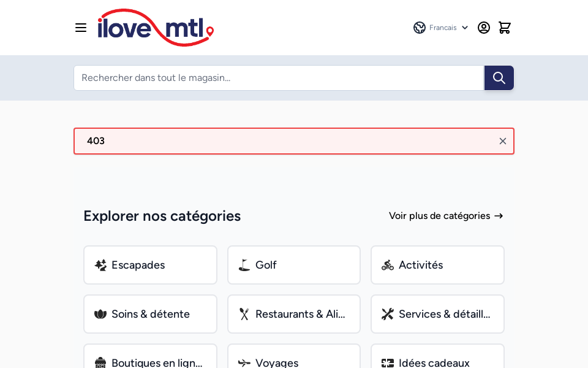Choose the Soins & détente category

coord(150,314)
